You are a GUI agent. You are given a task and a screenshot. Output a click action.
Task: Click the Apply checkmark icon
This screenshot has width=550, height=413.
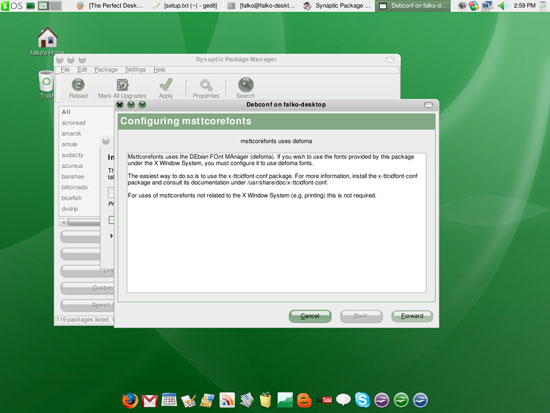pos(166,85)
